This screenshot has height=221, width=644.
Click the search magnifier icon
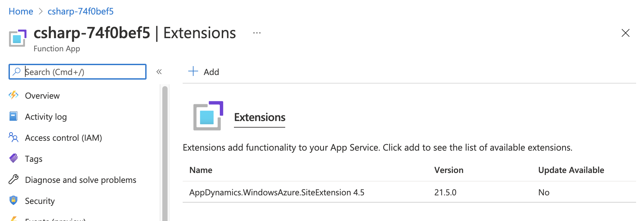[x=16, y=71]
